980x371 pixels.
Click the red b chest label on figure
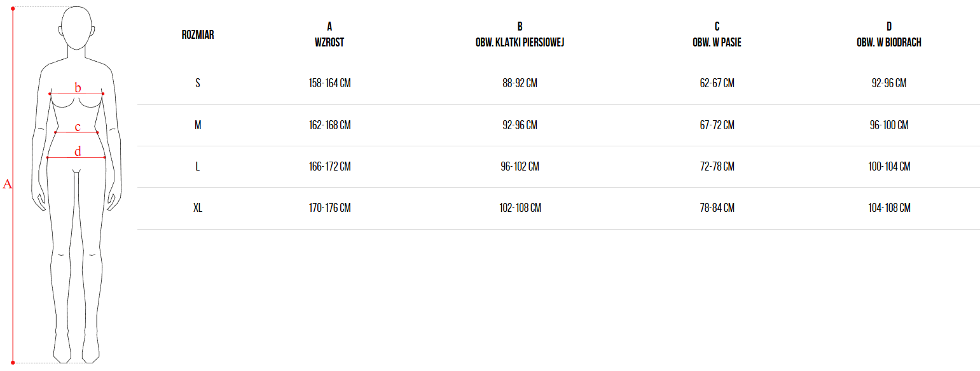(78, 88)
